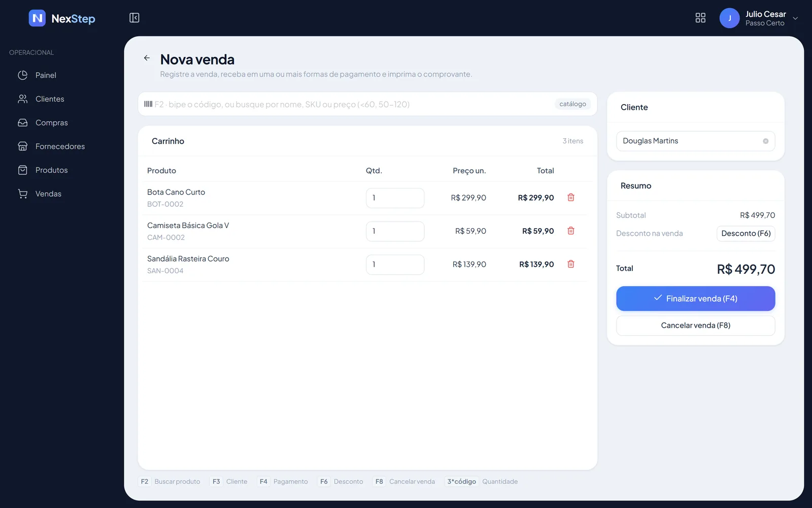812x508 pixels.
Task: Click the 3 itens cart counter
Action: coord(572,141)
